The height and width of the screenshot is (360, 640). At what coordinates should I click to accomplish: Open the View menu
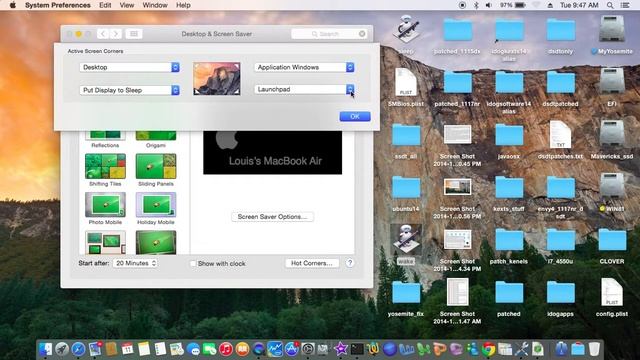127,5
